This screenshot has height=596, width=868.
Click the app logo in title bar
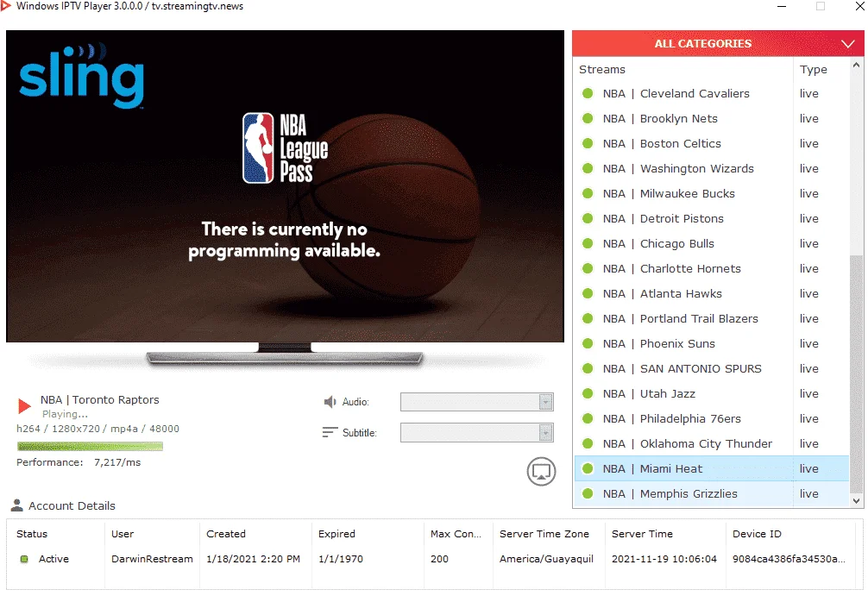coord(5,6)
